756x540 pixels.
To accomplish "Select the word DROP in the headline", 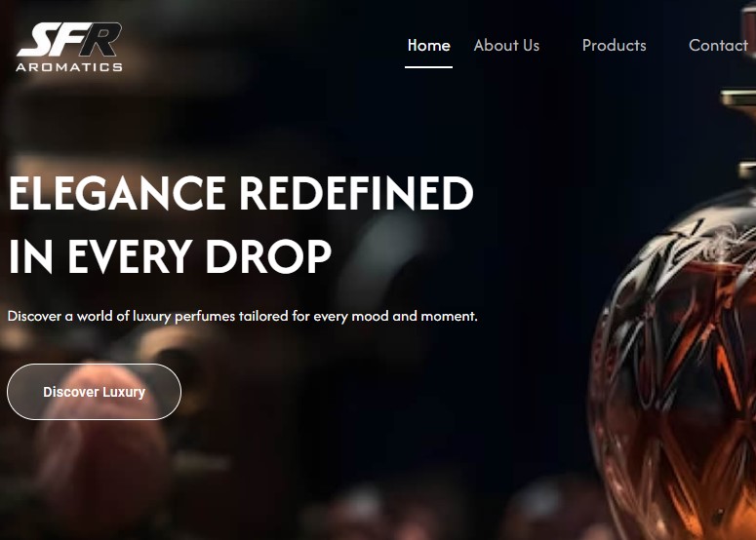I will (268, 255).
